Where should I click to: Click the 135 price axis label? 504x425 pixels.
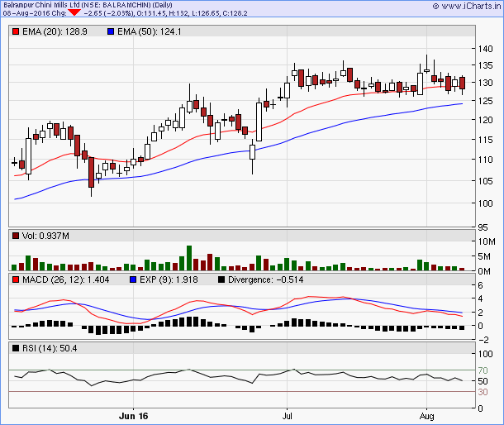485,65
